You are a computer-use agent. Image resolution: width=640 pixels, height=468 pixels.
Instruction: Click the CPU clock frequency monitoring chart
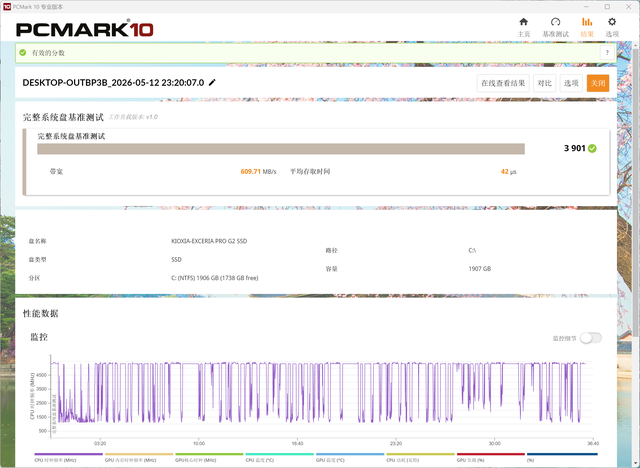[322, 396]
